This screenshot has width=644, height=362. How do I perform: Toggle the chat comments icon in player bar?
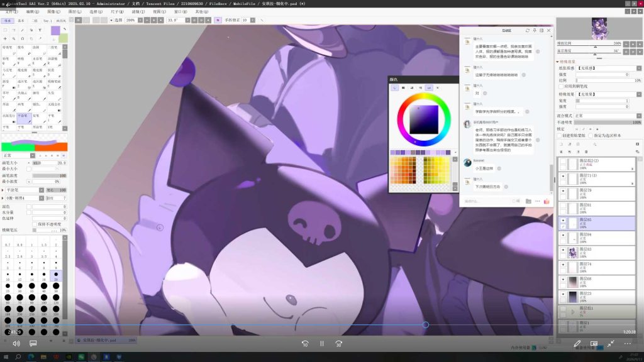[33, 344]
